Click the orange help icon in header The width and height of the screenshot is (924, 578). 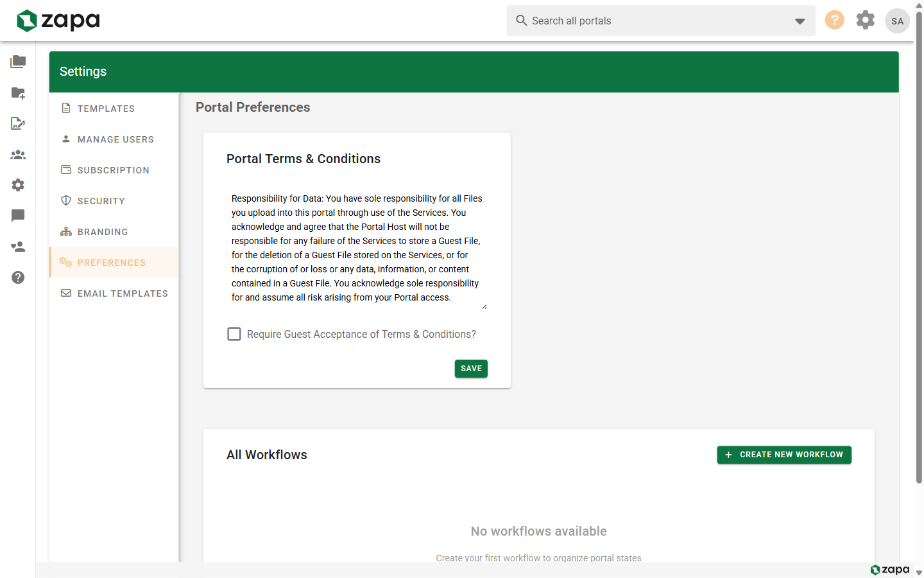(x=834, y=20)
